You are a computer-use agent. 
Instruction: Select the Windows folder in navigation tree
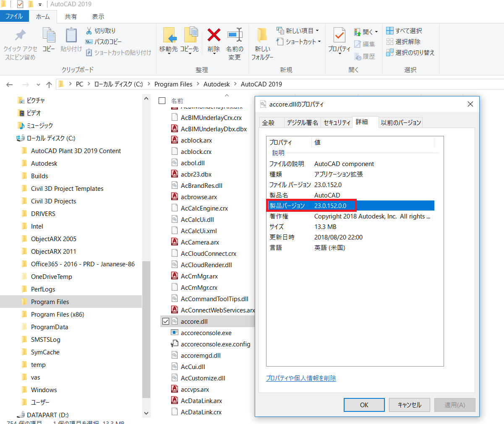tap(44, 390)
